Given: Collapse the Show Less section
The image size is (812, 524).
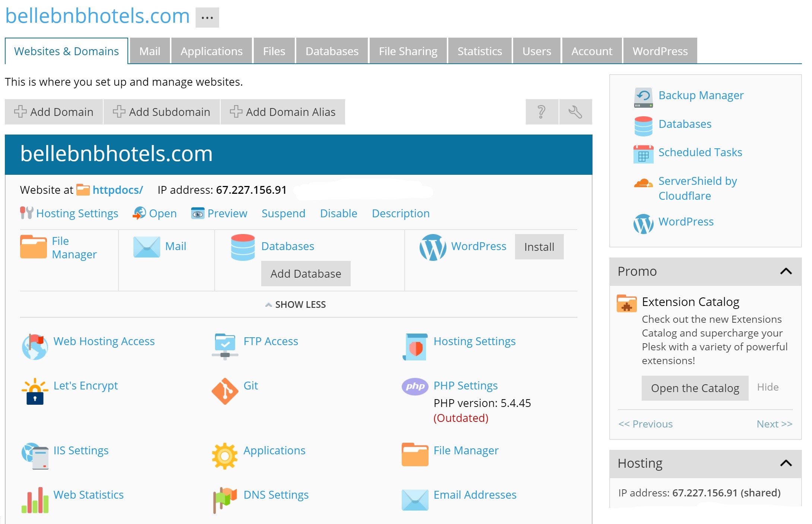Looking at the screenshot, I should (298, 304).
